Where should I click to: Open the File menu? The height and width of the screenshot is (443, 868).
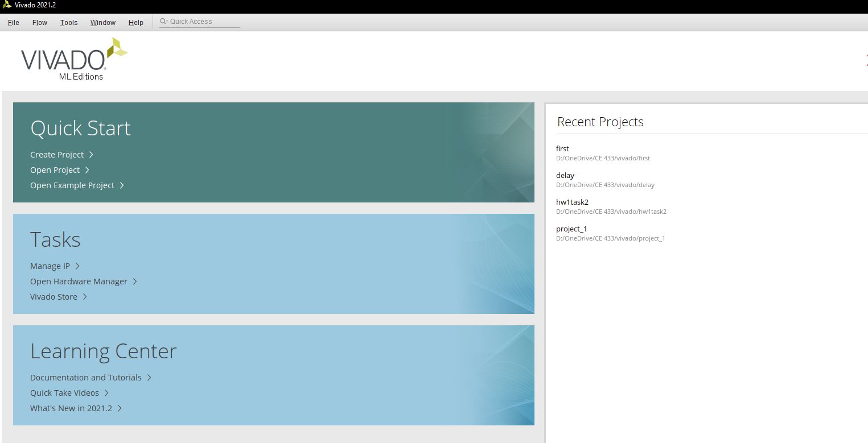pyautogui.click(x=14, y=23)
